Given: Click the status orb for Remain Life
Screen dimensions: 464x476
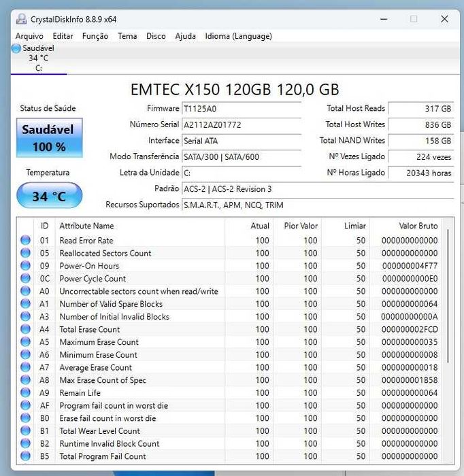Looking at the screenshot, I should point(25,392).
